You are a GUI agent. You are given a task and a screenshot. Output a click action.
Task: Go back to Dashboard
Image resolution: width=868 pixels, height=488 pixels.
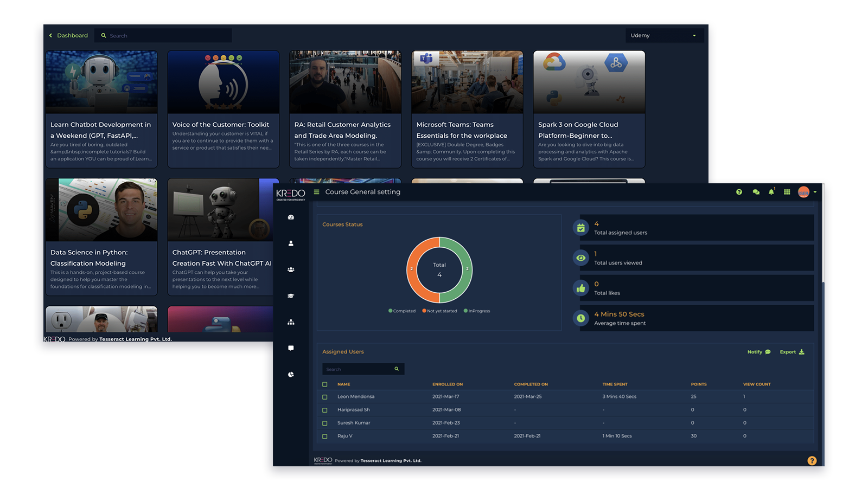(x=68, y=36)
